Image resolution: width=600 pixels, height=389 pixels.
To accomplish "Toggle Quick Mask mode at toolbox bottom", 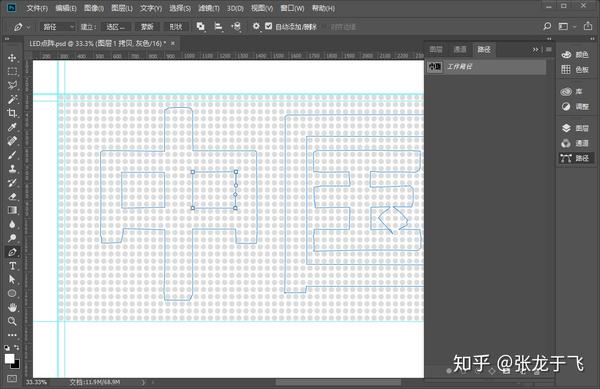I will (12, 379).
